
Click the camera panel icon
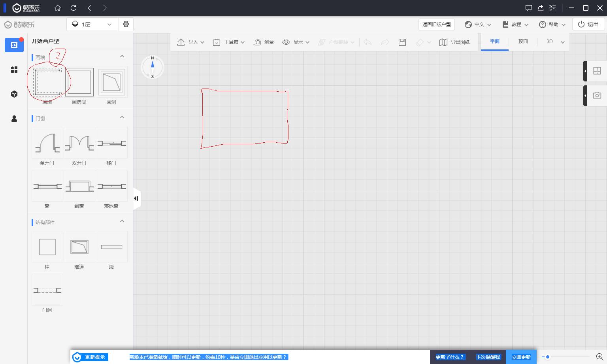597,95
